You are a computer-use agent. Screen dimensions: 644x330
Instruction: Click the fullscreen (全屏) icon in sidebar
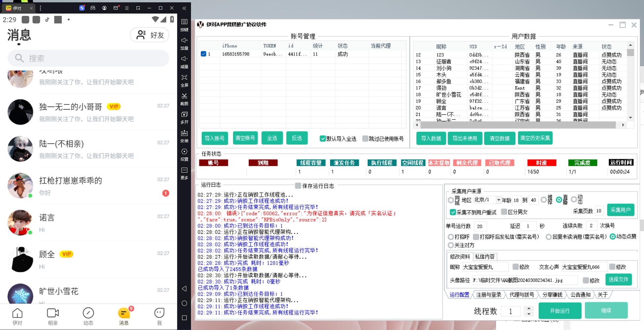click(184, 77)
